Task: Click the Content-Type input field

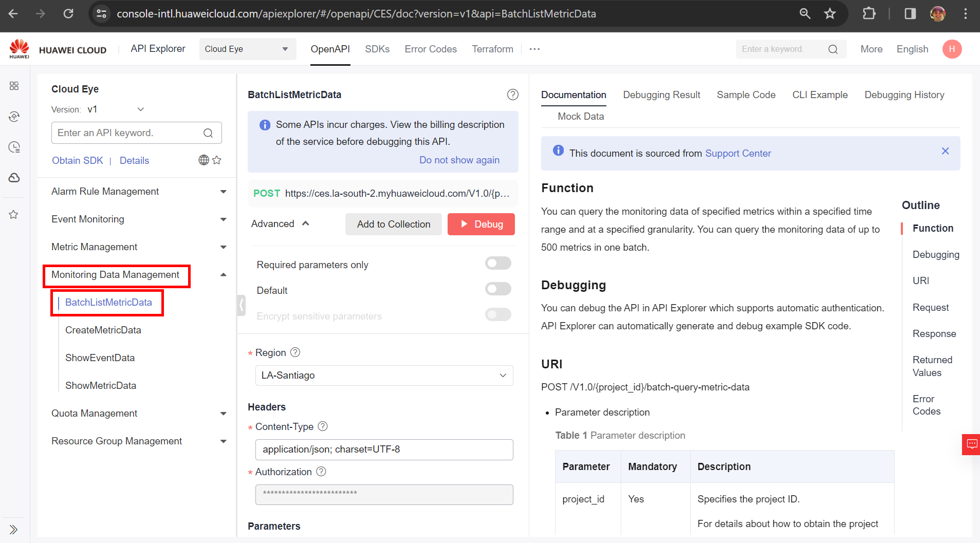Action: tap(384, 450)
